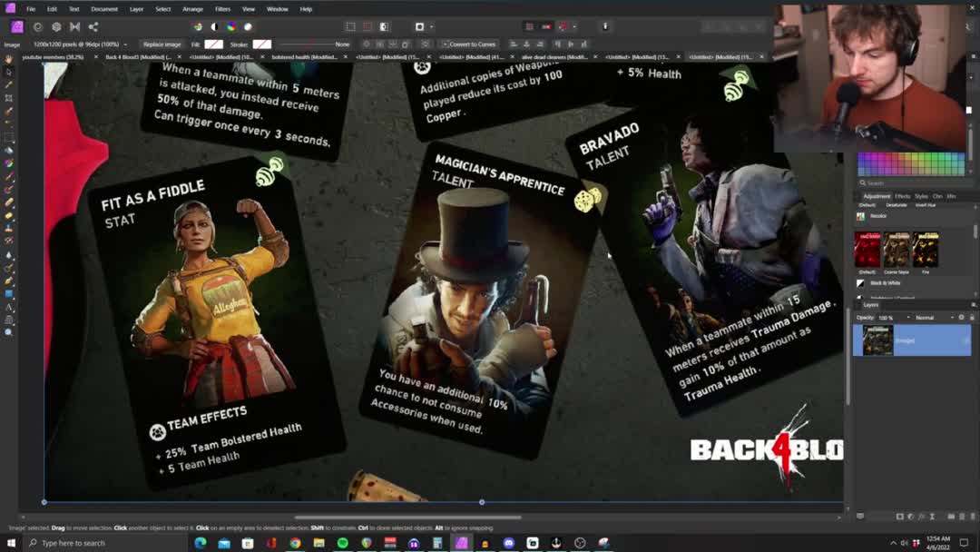Viewport: 980px width, 552px height.
Task: Select the Move tool in the left toolbar
Action: (9, 72)
